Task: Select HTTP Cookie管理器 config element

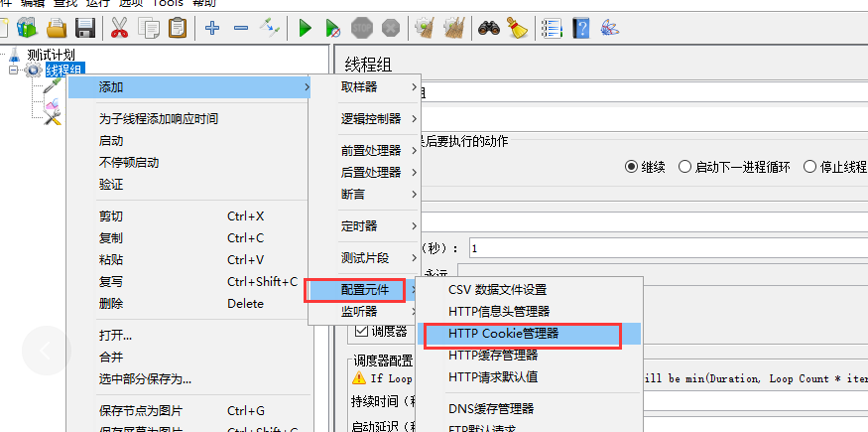Action: [529, 334]
